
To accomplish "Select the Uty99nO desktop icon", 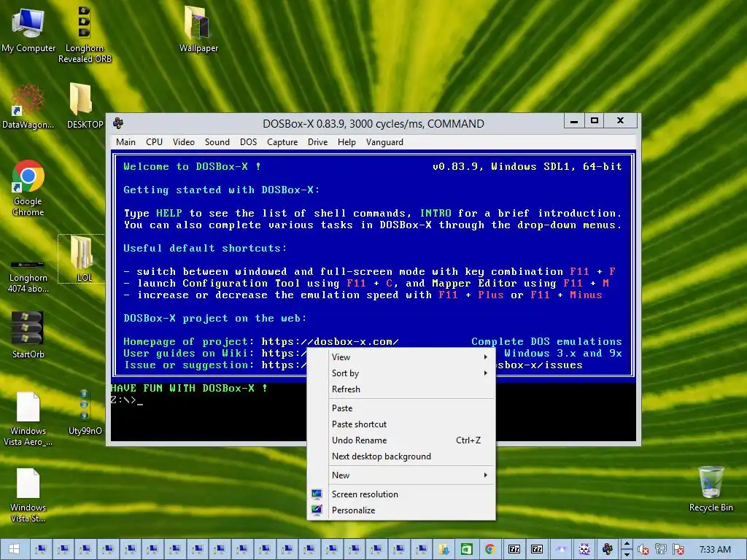I will coord(85,413).
